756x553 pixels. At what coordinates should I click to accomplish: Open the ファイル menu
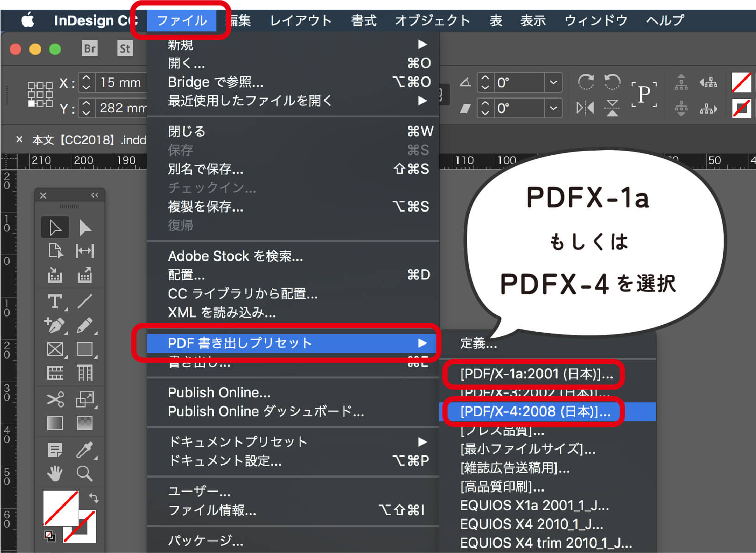point(182,21)
